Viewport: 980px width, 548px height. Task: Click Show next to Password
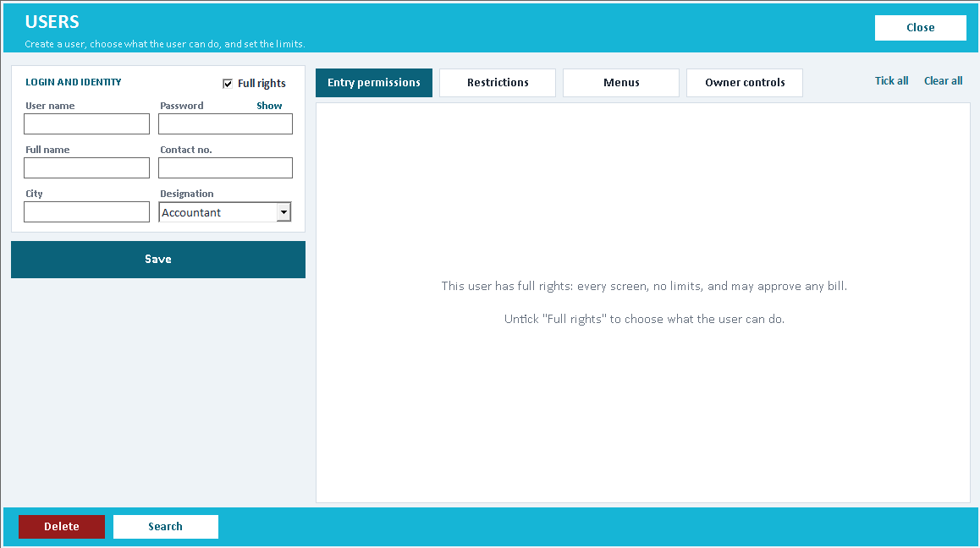(x=269, y=106)
